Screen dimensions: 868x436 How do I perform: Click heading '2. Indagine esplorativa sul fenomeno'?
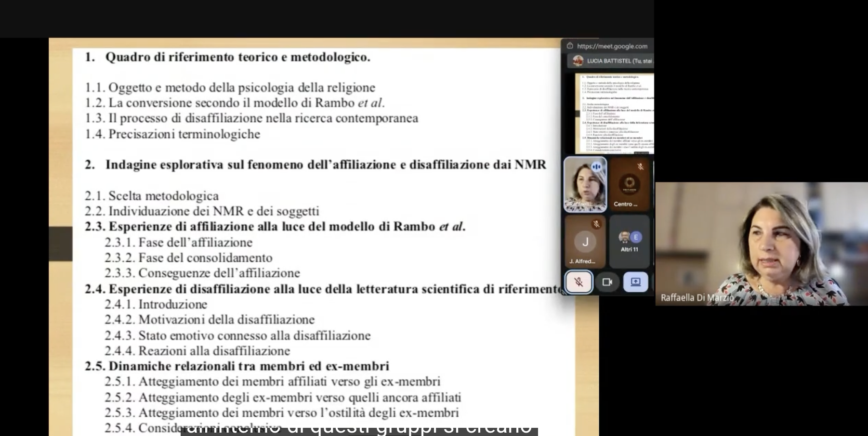[316, 165]
